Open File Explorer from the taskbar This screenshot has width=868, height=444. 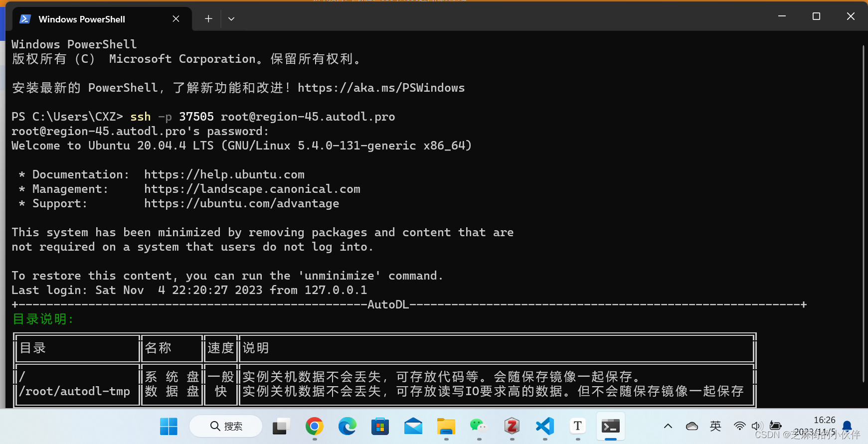pos(446,427)
